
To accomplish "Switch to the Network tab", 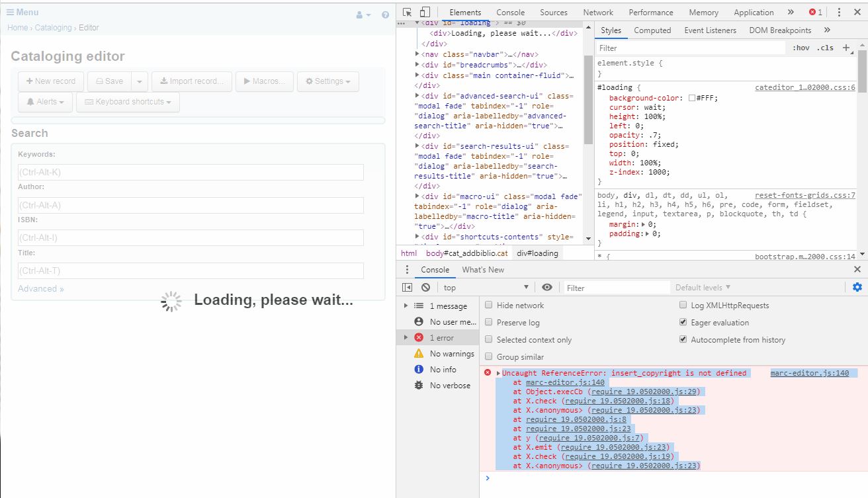I will point(597,13).
